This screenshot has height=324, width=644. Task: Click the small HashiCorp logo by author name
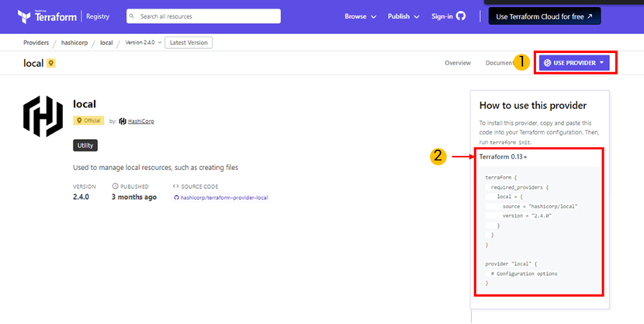tap(123, 121)
